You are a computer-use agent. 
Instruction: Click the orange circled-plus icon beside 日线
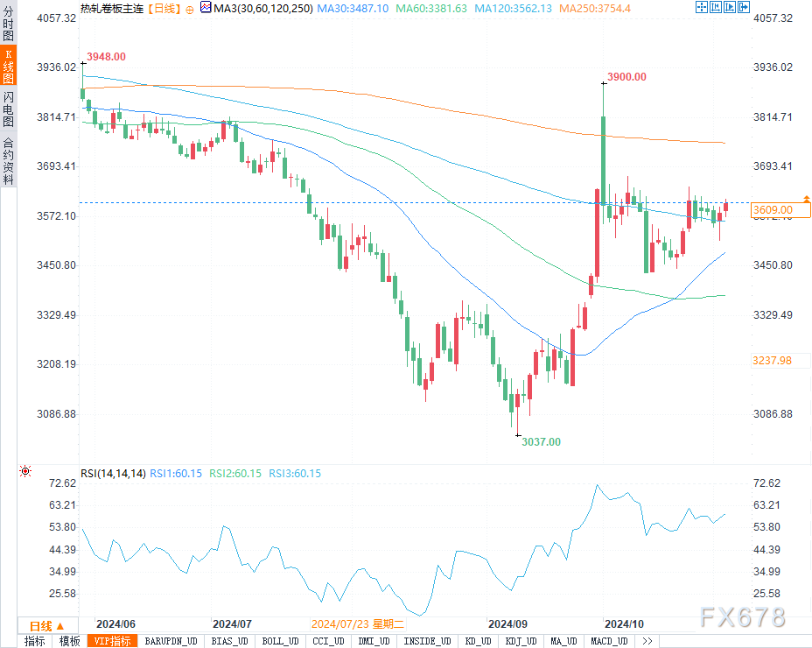coord(190,9)
